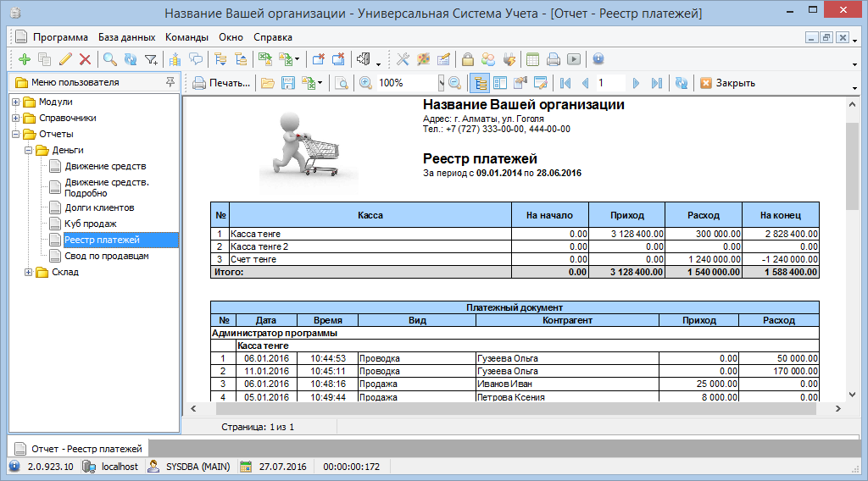Click the filter funnel icon

(x=151, y=59)
